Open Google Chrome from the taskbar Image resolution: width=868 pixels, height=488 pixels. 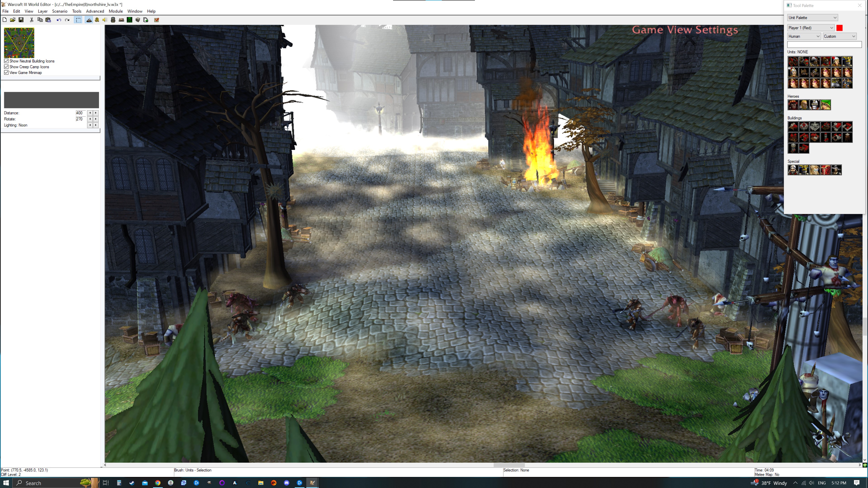(157, 483)
